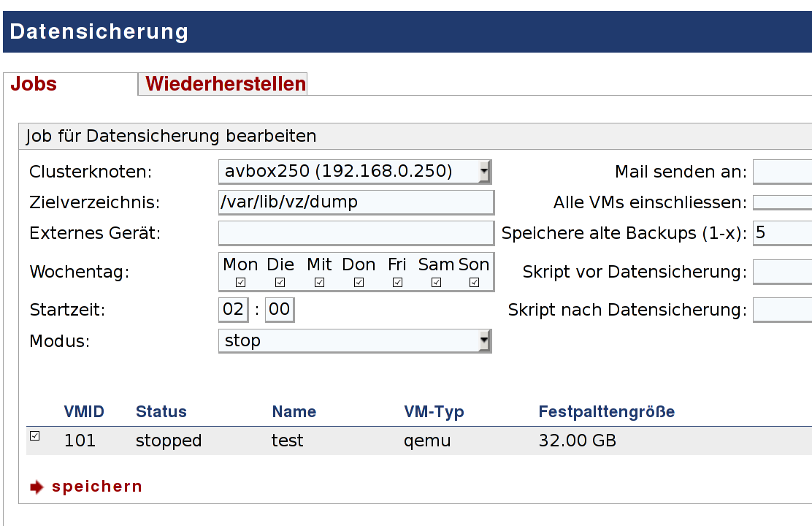Viewport: 812px width, 526px height.
Task: Uncheck the Mon weekday checkbox
Action: (x=240, y=282)
